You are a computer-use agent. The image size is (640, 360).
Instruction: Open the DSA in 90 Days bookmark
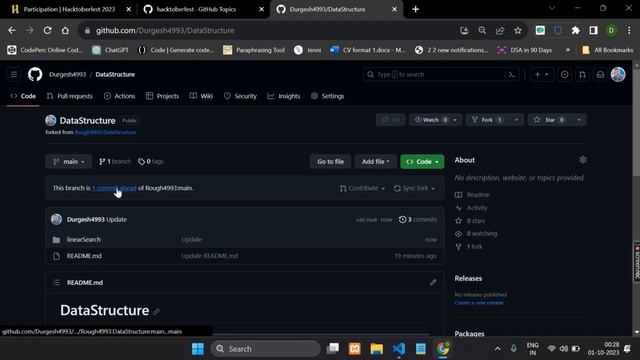[525, 50]
